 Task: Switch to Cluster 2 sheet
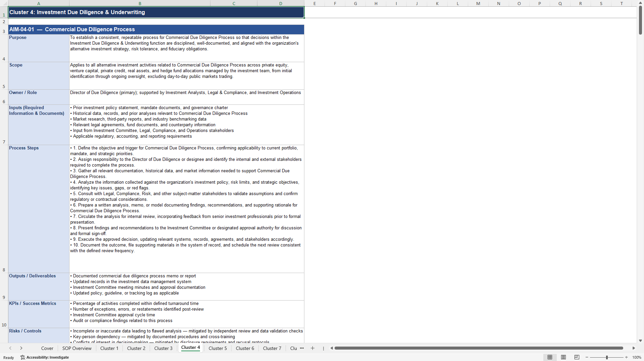click(x=136, y=348)
